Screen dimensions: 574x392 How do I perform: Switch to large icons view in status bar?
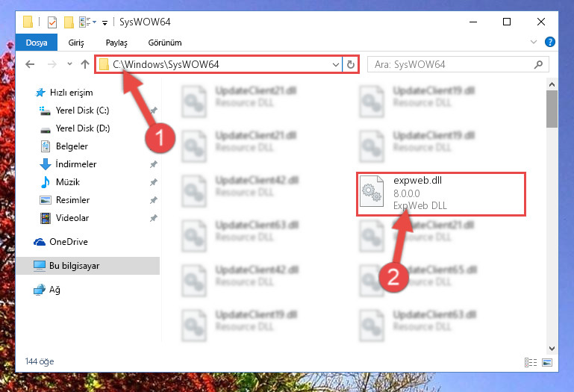[x=547, y=362]
